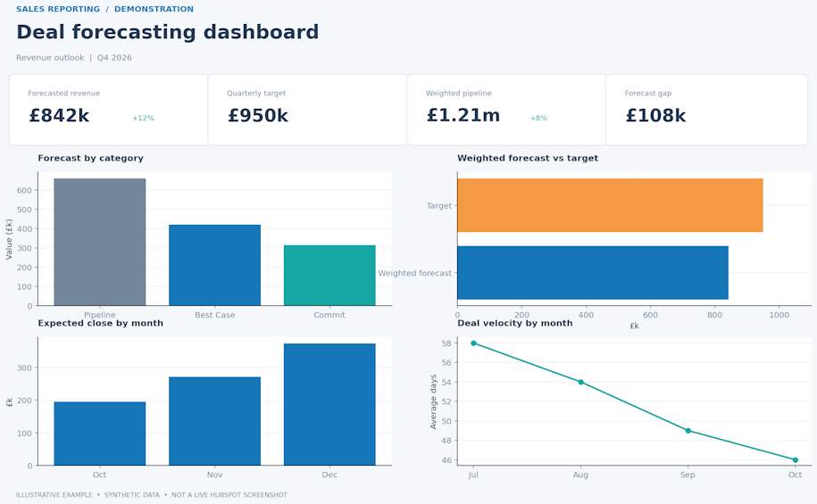Click the +8% change indicator
Screen dimensions: 817x504
(x=538, y=118)
